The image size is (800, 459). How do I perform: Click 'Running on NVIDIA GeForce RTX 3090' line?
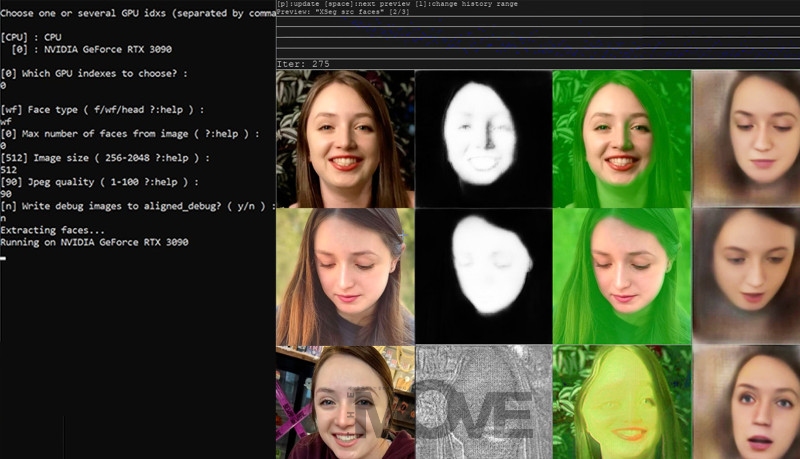pos(94,242)
